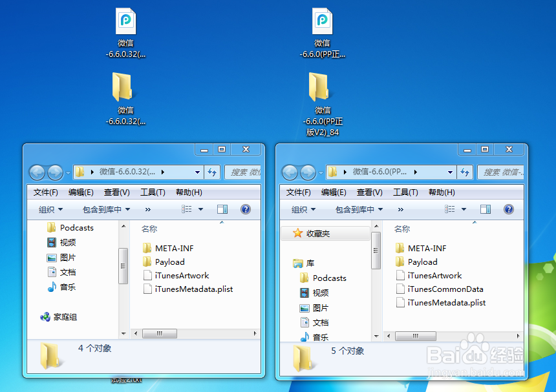Show more toolbar commands in right window
The image size is (556, 392).
click(x=401, y=209)
